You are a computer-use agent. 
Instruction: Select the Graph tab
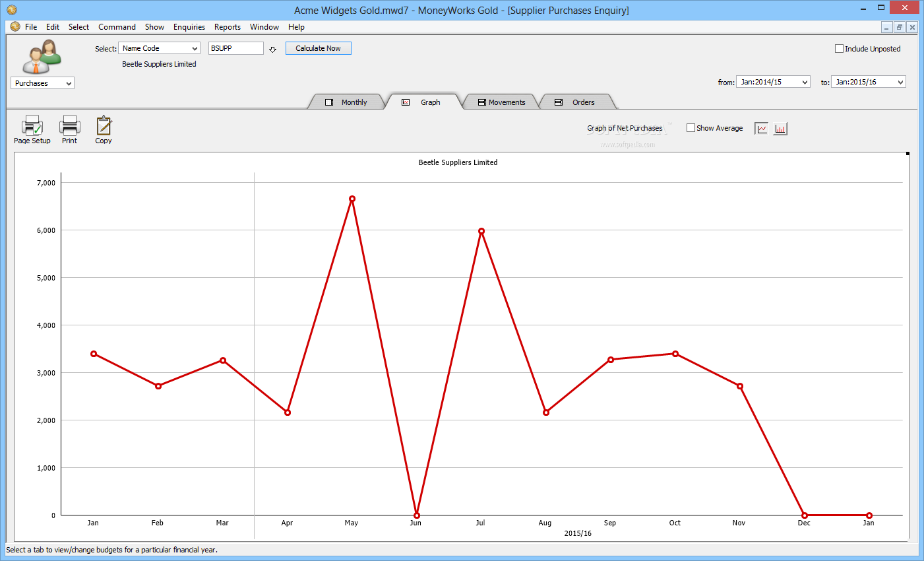click(423, 102)
